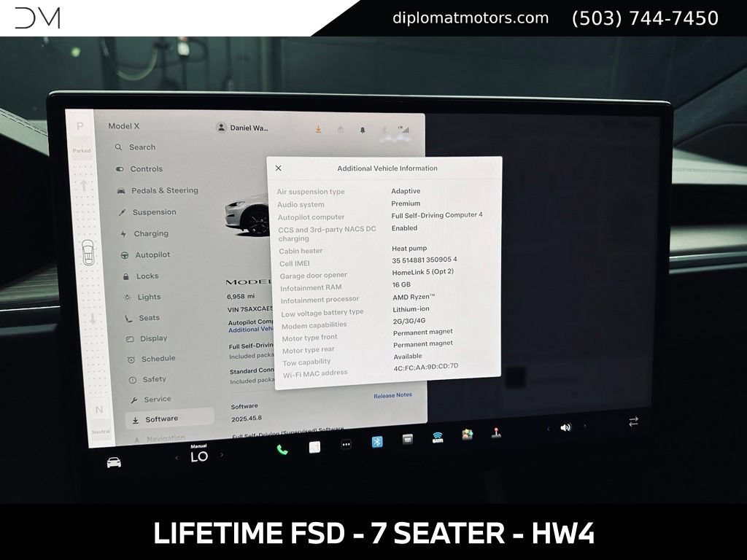This screenshot has width=747, height=560.
Task: Click the volume speaker icon
Action: [565, 427]
